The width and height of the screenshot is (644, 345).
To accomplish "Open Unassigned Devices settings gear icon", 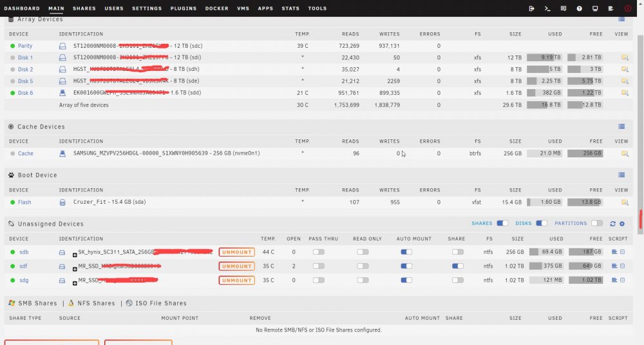I will pos(622,224).
